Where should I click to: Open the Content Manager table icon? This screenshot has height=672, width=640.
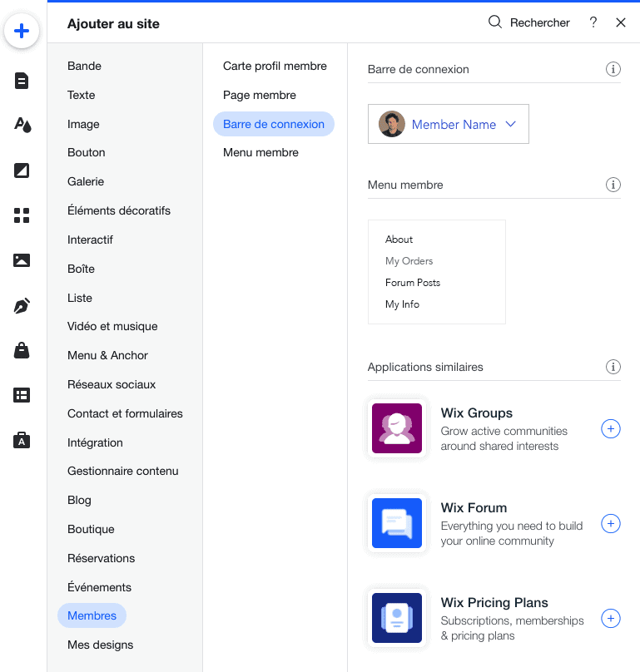(x=22, y=395)
